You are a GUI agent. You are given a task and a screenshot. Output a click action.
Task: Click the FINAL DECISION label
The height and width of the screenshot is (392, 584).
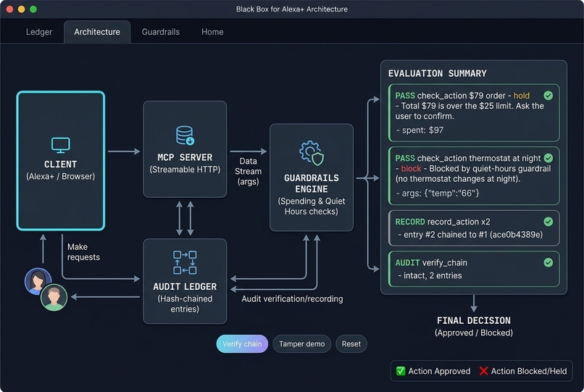(x=474, y=320)
